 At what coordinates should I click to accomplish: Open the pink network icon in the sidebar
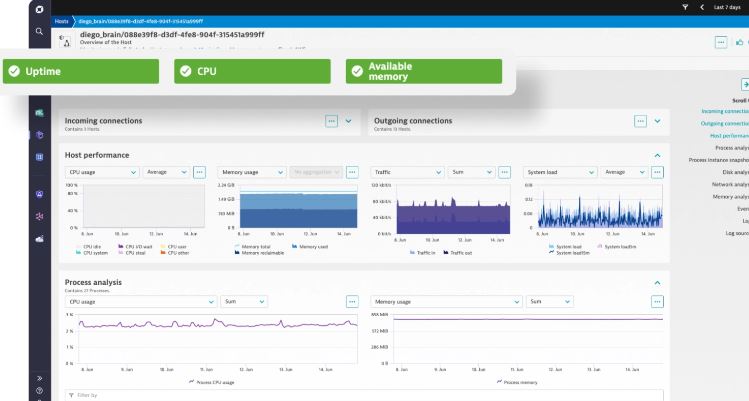[x=39, y=216]
